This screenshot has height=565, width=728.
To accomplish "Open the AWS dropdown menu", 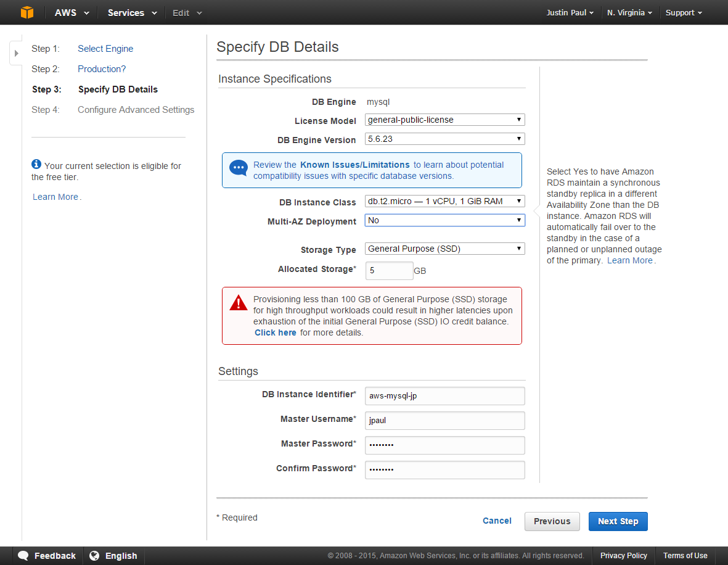I will pyautogui.click(x=72, y=12).
